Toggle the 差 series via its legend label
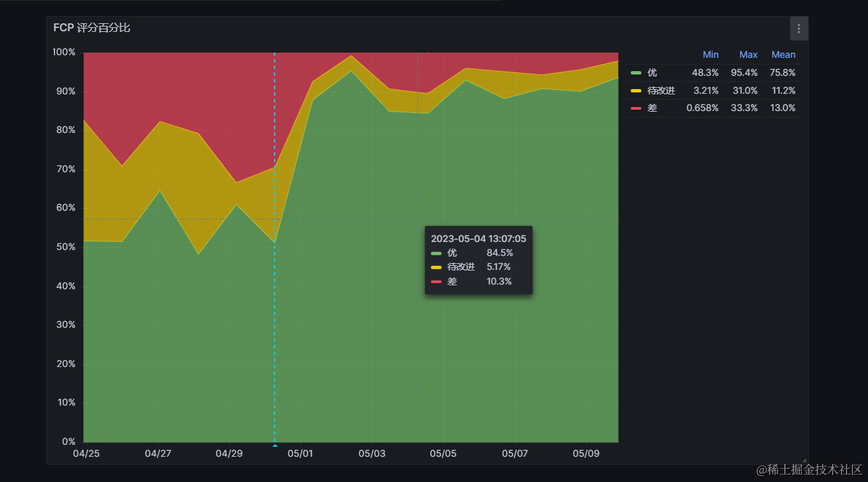 [x=652, y=108]
